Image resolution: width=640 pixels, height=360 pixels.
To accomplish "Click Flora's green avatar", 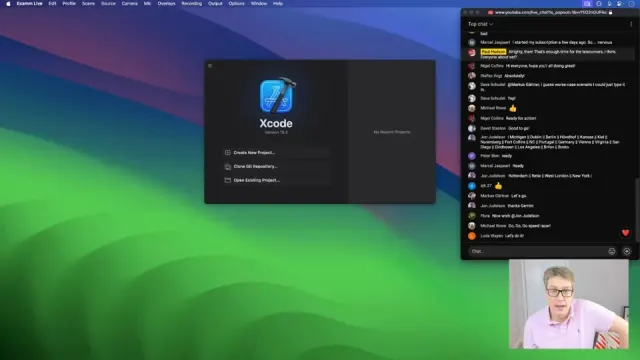I will [472, 216].
